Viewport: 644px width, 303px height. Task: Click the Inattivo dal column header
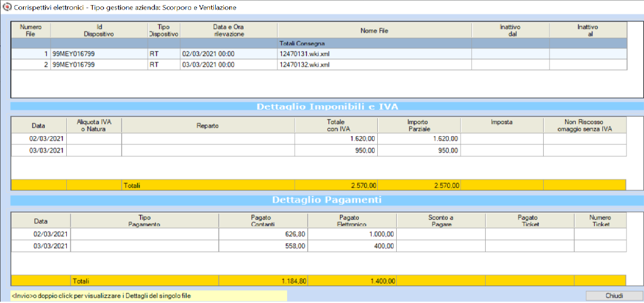click(x=510, y=31)
